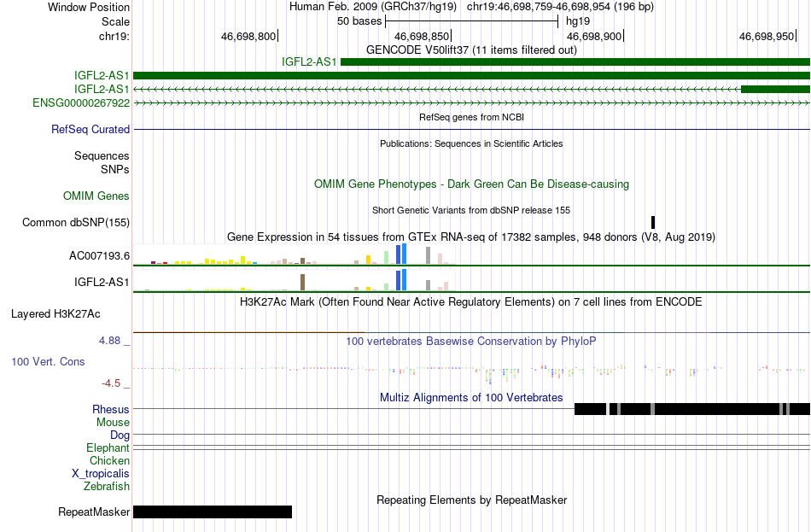
Task: Click Repeating Elements by RepeatMasker title
Action: (x=472, y=500)
